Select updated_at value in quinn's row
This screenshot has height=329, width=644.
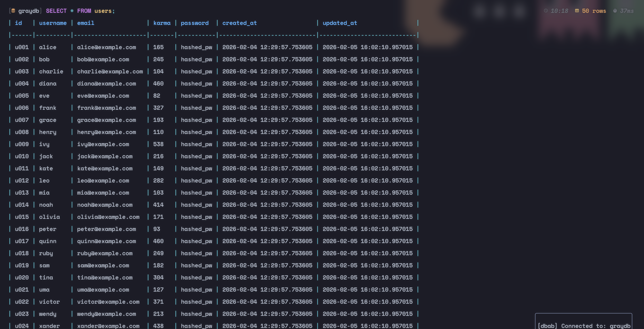click(368, 241)
